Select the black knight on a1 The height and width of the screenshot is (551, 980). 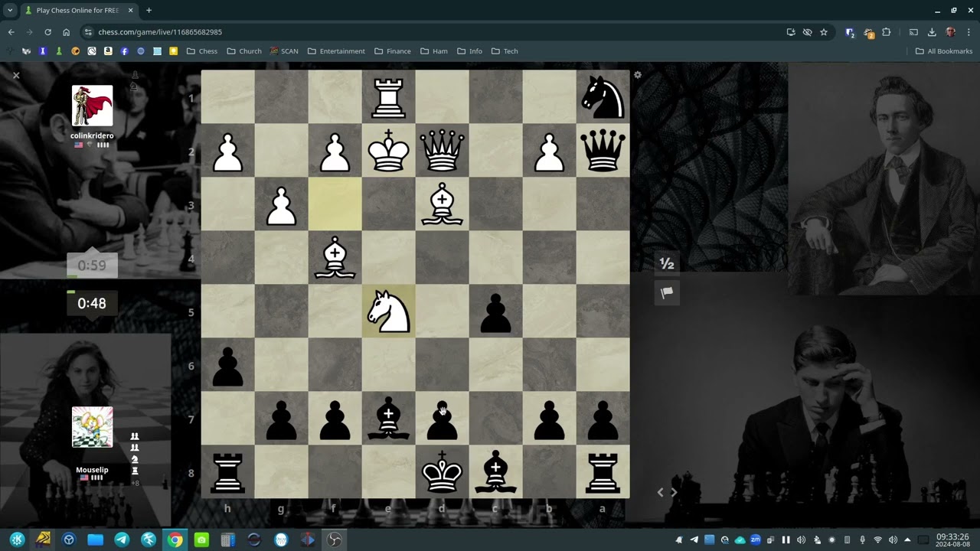click(603, 97)
